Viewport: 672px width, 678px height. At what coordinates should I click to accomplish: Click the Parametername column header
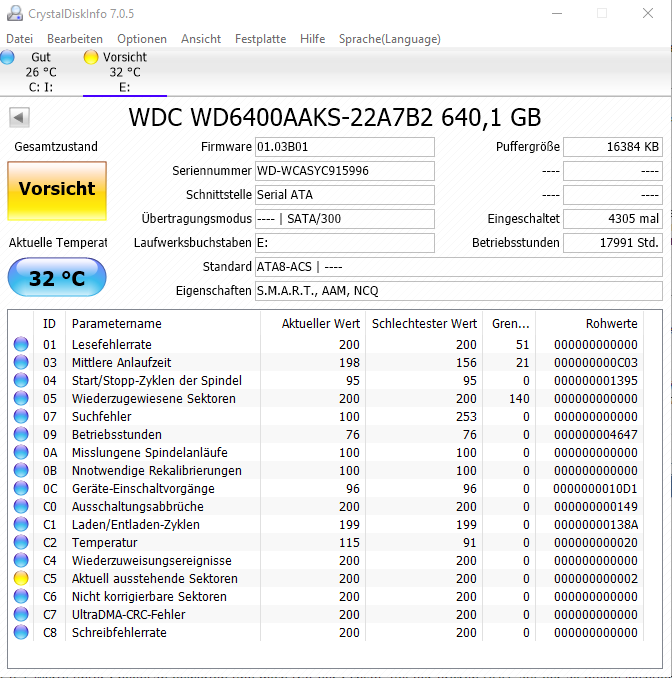tap(163, 323)
